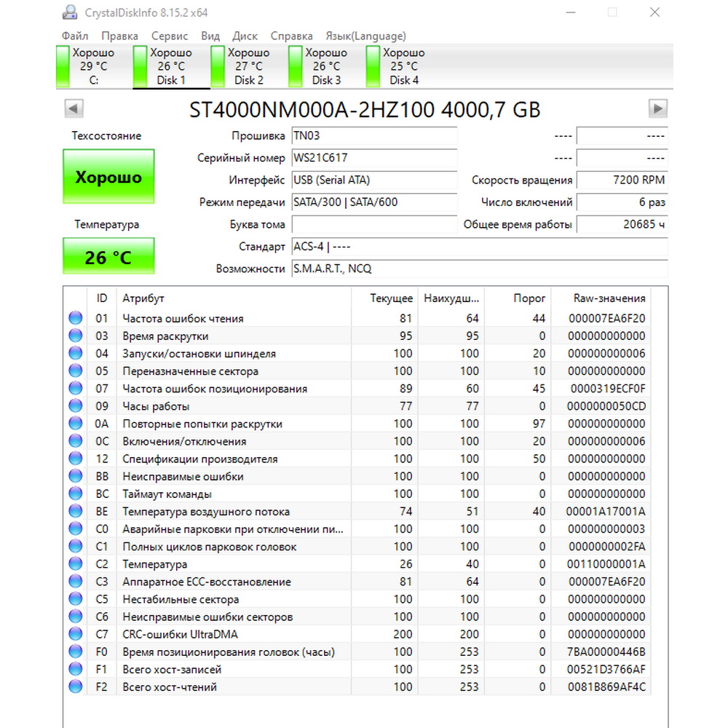Click status orb for attribute C7 row
The height and width of the screenshot is (728, 728).
point(75,634)
